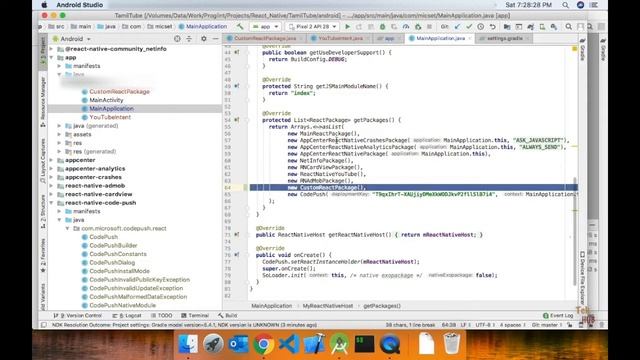This screenshot has height=360, width=640.
Task: Open the TODO tool window
Action: [162, 316]
